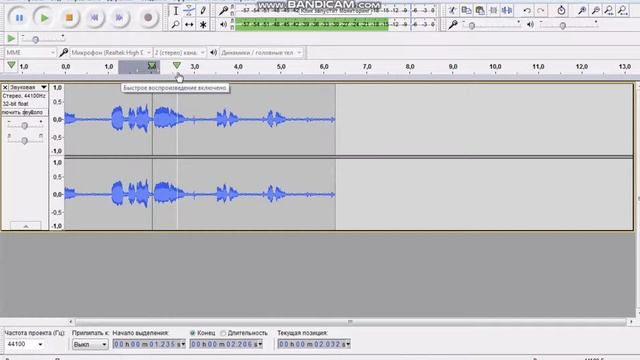Select the Envelope tool
Image resolution: width=640 pixels, height=360 pixels.
[189, 11]
